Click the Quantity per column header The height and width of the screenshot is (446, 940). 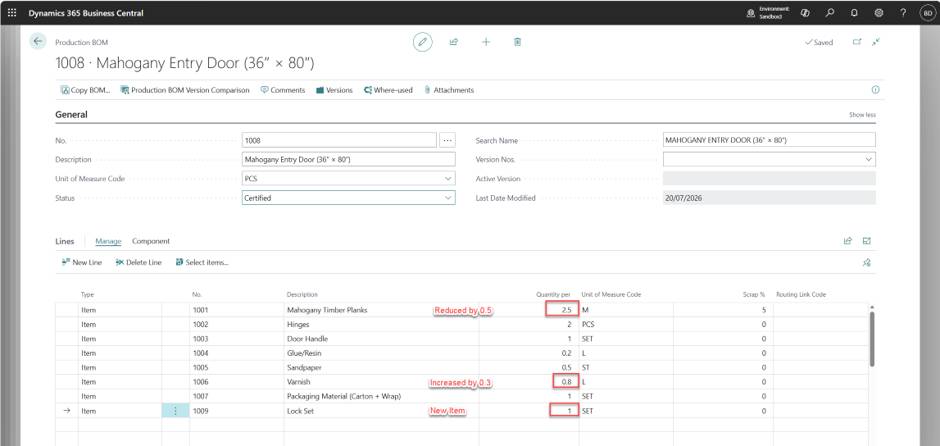pyautogui.click(x=552, y=294)
